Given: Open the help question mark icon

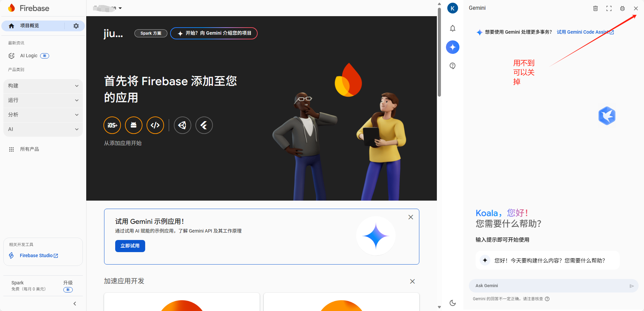Looking at the screenshot, I should point(453,66).
